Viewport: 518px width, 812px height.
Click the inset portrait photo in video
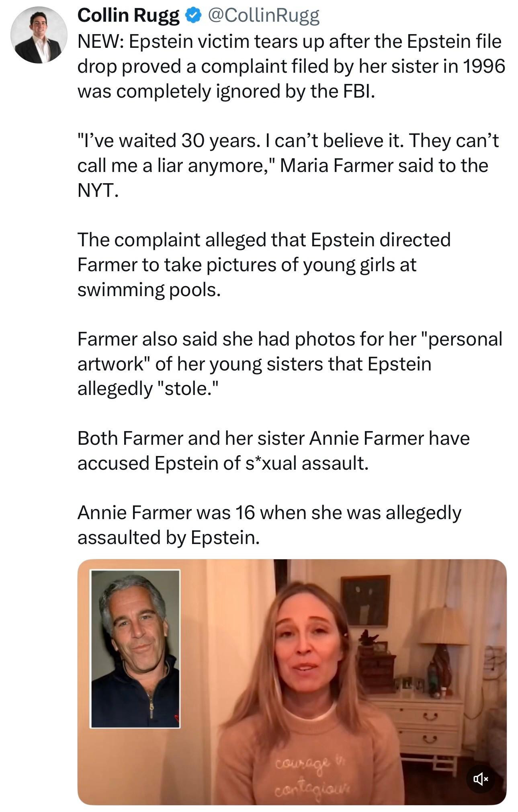click(135, 649)
